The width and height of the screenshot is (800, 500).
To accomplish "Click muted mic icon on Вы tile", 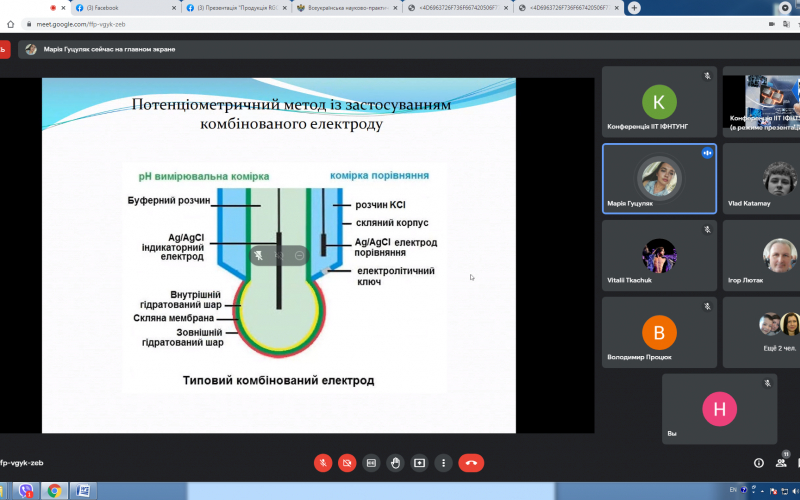I will click(767, 383).
